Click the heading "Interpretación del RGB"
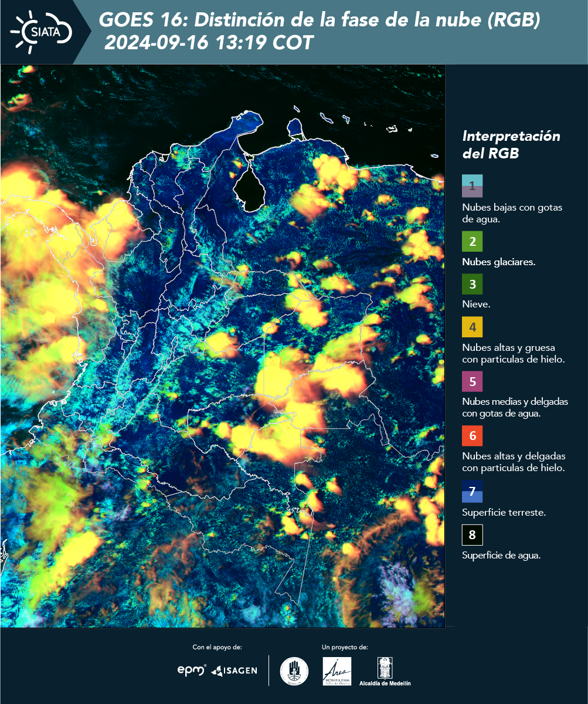The image size is (588, 704). click(x=511, y=144)
